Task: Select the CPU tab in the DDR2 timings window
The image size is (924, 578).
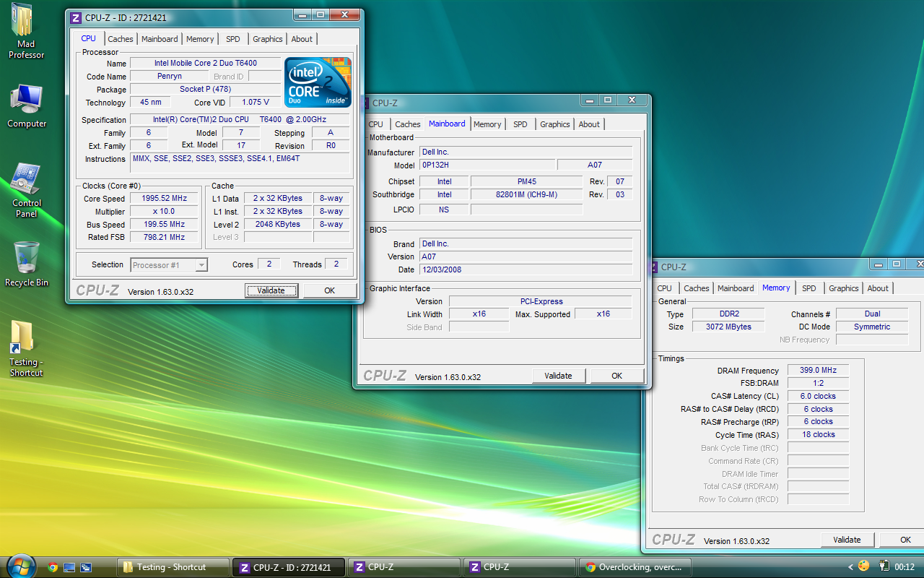Action: 665,288
